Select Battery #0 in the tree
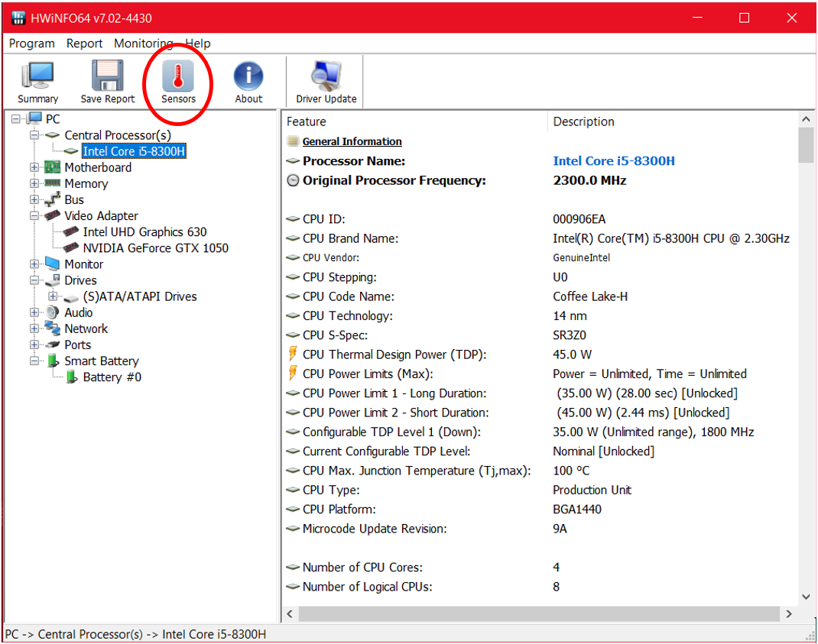Image resolution: width=818 pixels, height=644 pixels. point(112,377)
